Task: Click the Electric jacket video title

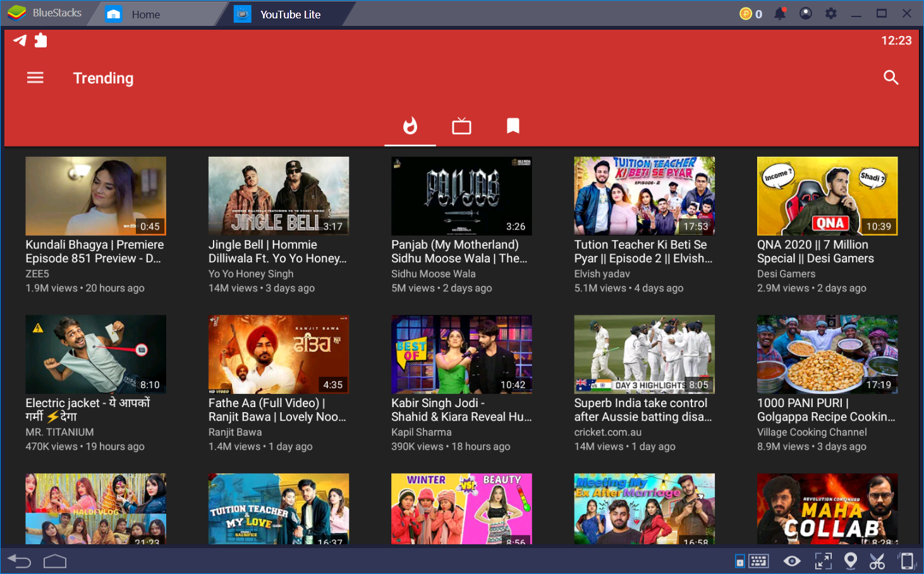Action: pos(88,410)
